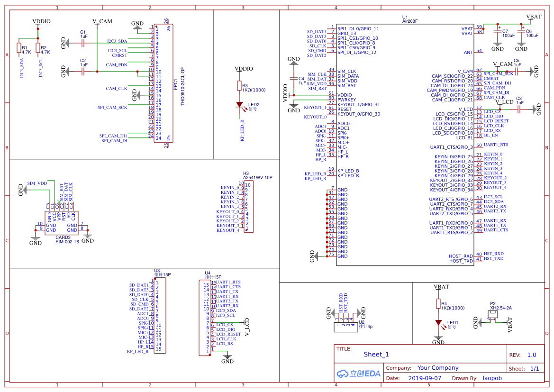Select capacitor C3 on V_LCD line
Screen dimensions: 554x392
[519, 109]
